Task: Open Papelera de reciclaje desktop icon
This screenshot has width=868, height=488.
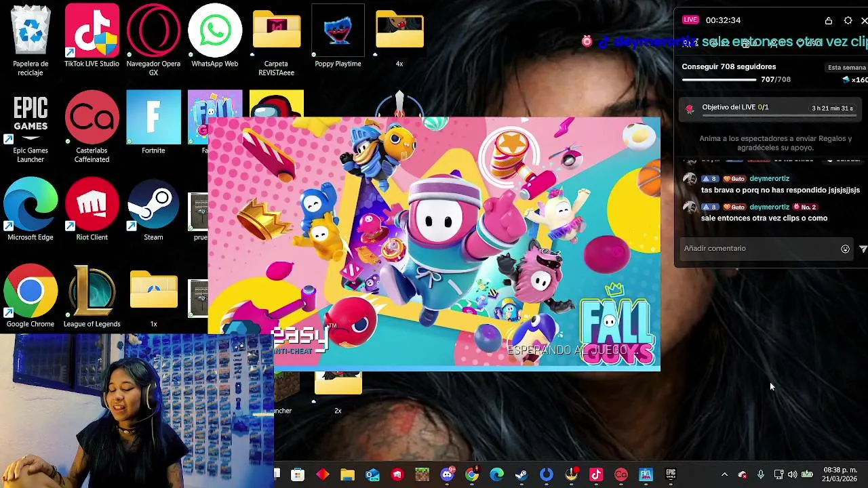Action: [x=31, y=39]
